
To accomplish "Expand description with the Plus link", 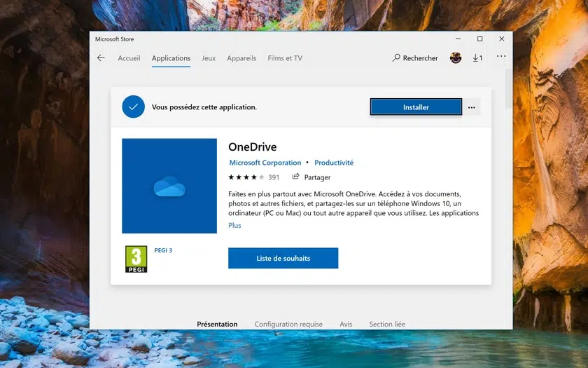I will [x=234, y=225].
